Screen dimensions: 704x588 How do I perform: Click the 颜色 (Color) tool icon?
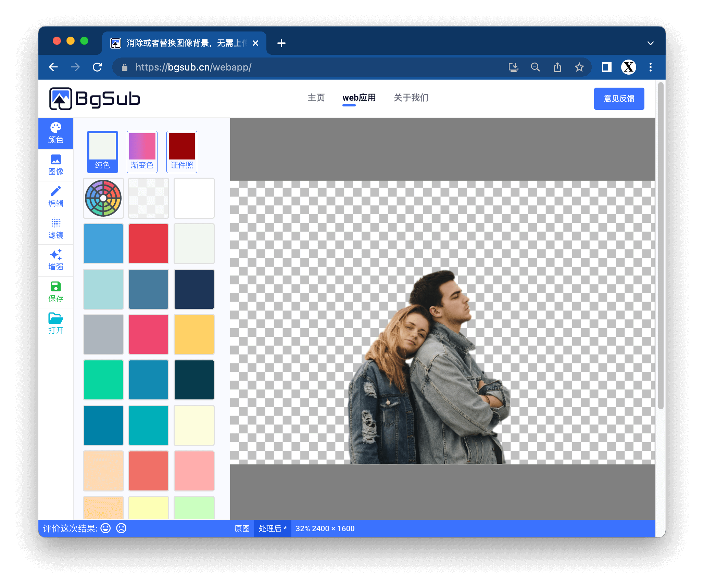(x=56, y=131)
